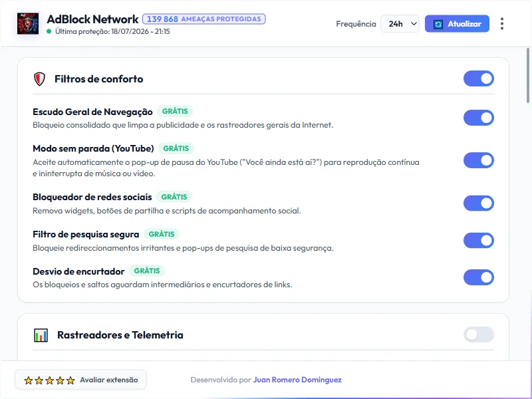The height and width of the screenshot is (399, 532).
Task: Click the green status dot next to Última proteção
Action: point(49,31)
